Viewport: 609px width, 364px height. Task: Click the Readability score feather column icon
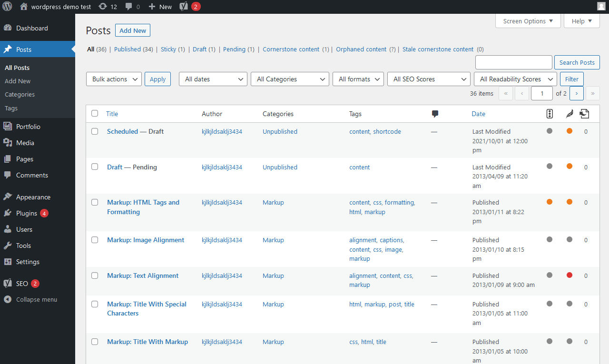pyautogui.click(x=570, y=114)
